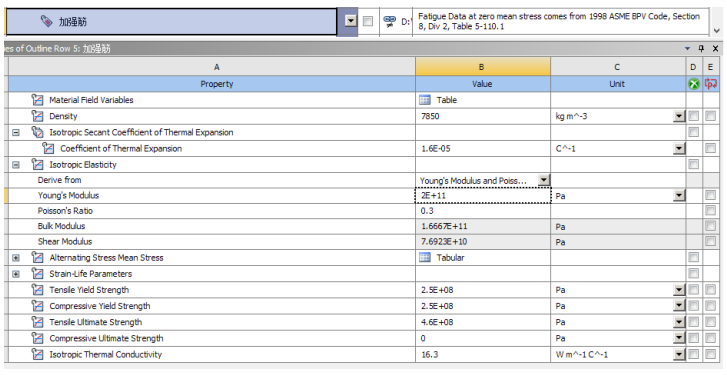Select the 加强筋 material name cell
Screen dimensions: 727x375
(x=172, y=21)
